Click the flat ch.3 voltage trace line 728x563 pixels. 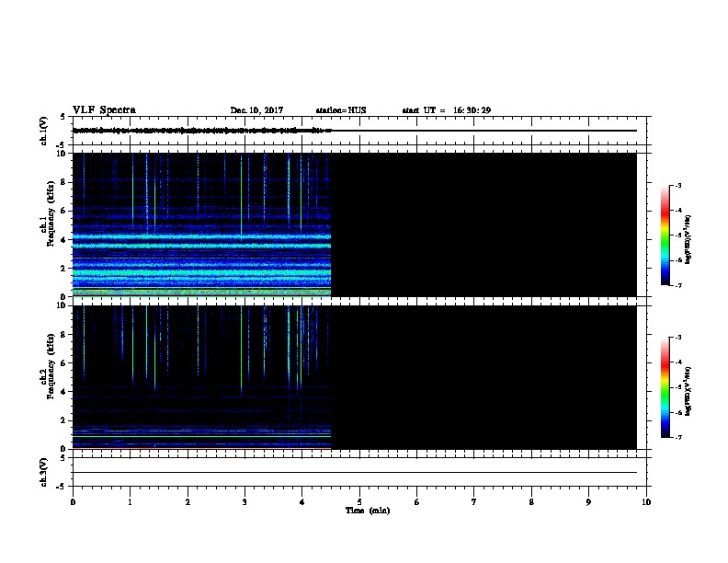click(355, 473)
